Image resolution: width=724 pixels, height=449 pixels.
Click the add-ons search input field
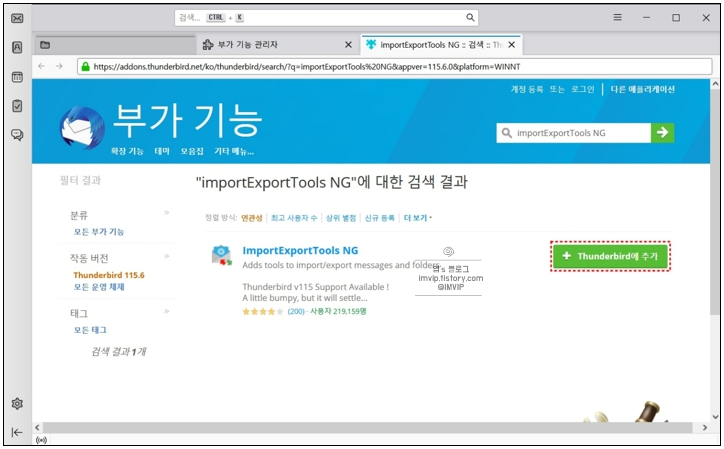coord(573,133)
